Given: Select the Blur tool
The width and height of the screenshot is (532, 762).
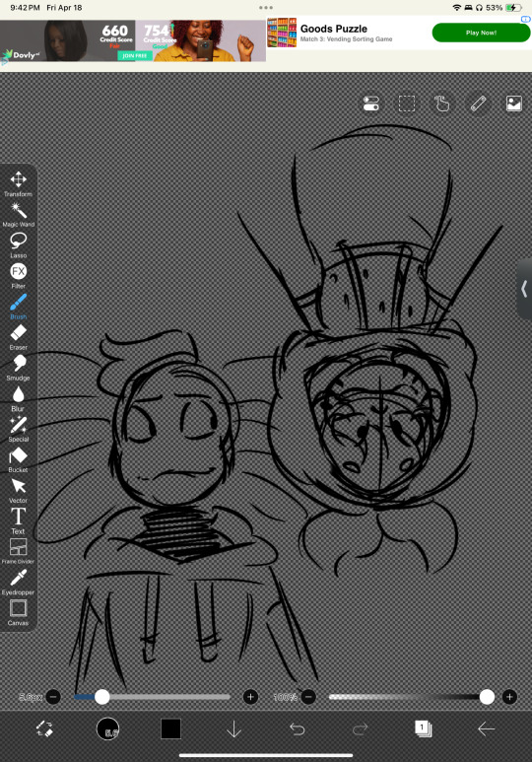Looking at the screenshot, I should click(18, 398).
